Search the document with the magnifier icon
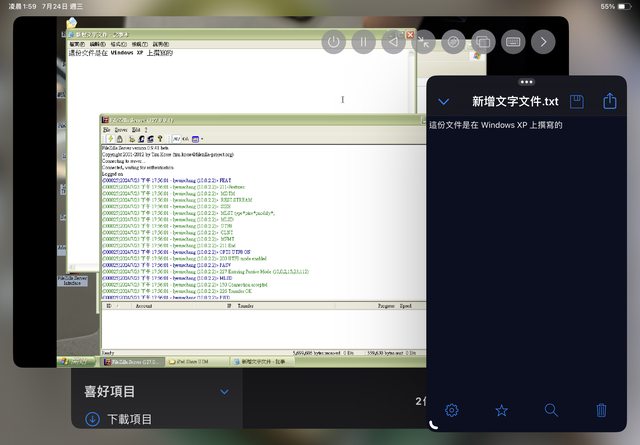The height and width of the screenshot is (445, 640). click(551, 410)
